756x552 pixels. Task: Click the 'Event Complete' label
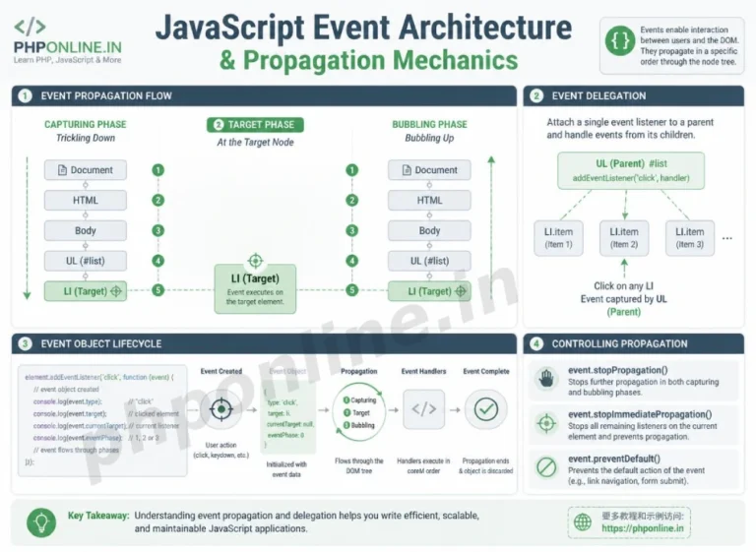pos(486,371)
